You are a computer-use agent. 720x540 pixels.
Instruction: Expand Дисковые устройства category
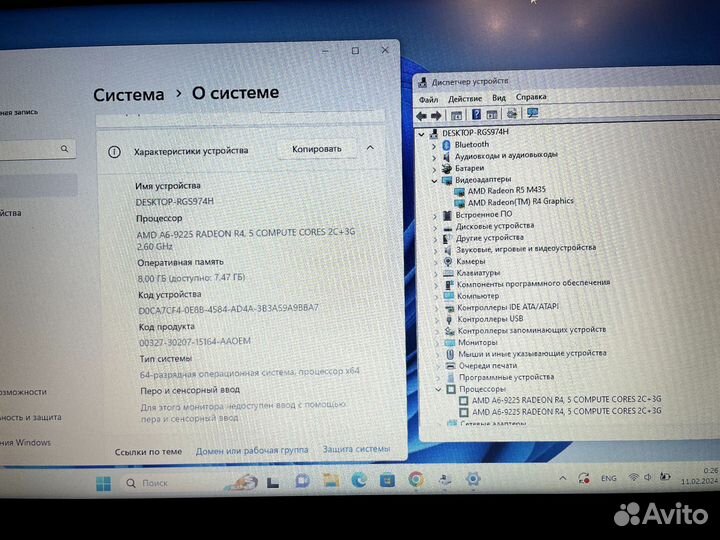pyautogui.click(x=435, y=227)
